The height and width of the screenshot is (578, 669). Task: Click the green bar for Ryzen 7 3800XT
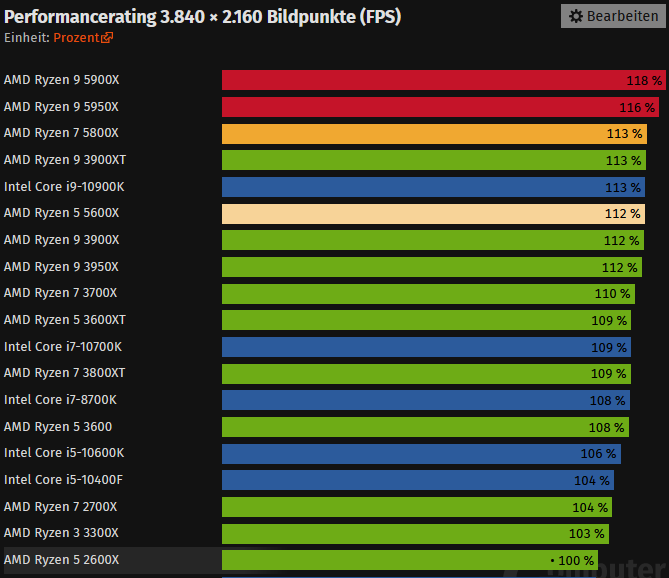427,374
